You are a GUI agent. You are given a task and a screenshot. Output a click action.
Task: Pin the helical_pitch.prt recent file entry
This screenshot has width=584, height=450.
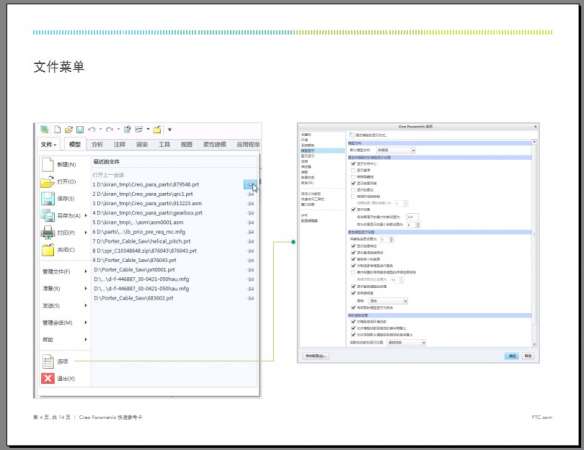[251, 242]
